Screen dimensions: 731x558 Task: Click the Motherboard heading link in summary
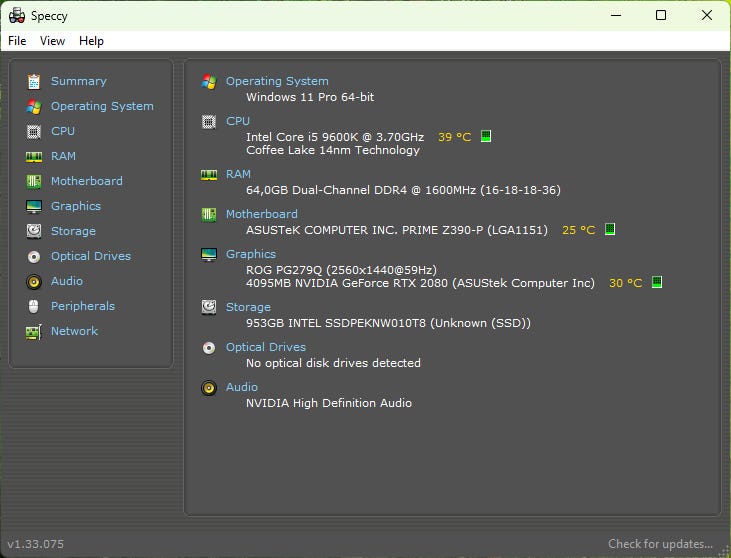(262, 214)
